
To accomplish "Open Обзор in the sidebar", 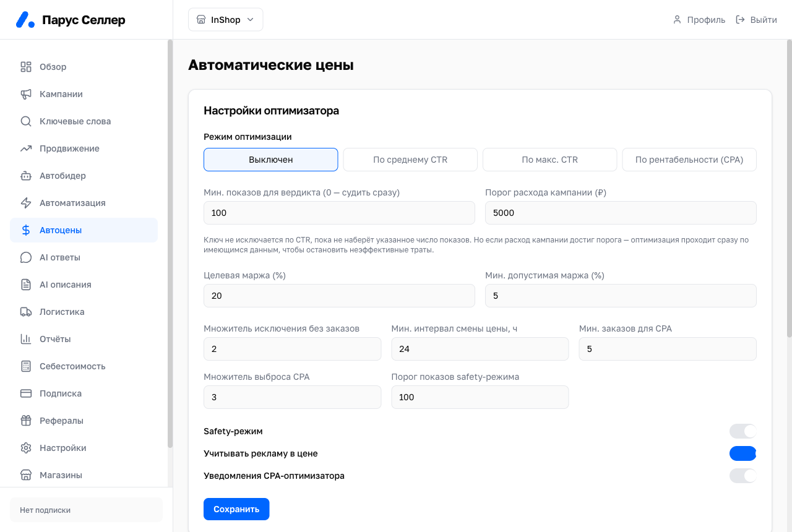I will pyautogui.click(x=84, y=67).
